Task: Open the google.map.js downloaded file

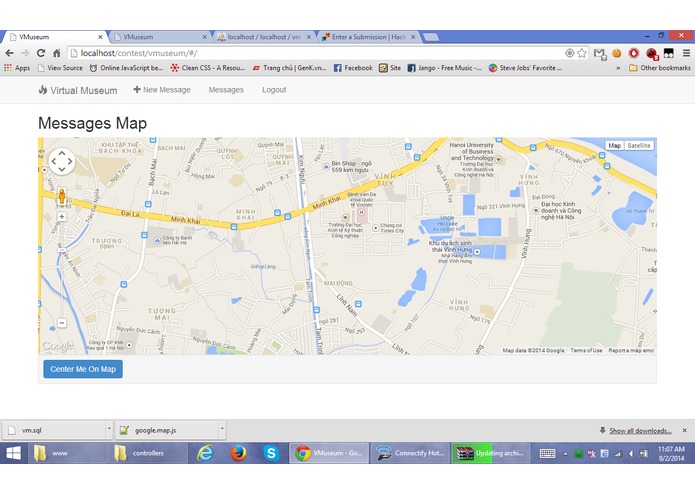Action: tap(167, 430)
